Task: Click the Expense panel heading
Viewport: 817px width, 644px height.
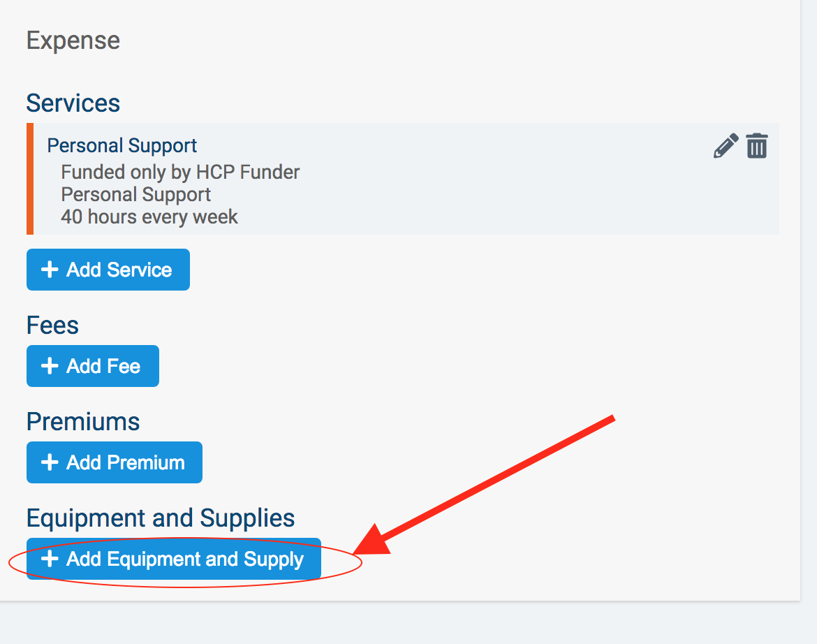Action: (73, 41)
